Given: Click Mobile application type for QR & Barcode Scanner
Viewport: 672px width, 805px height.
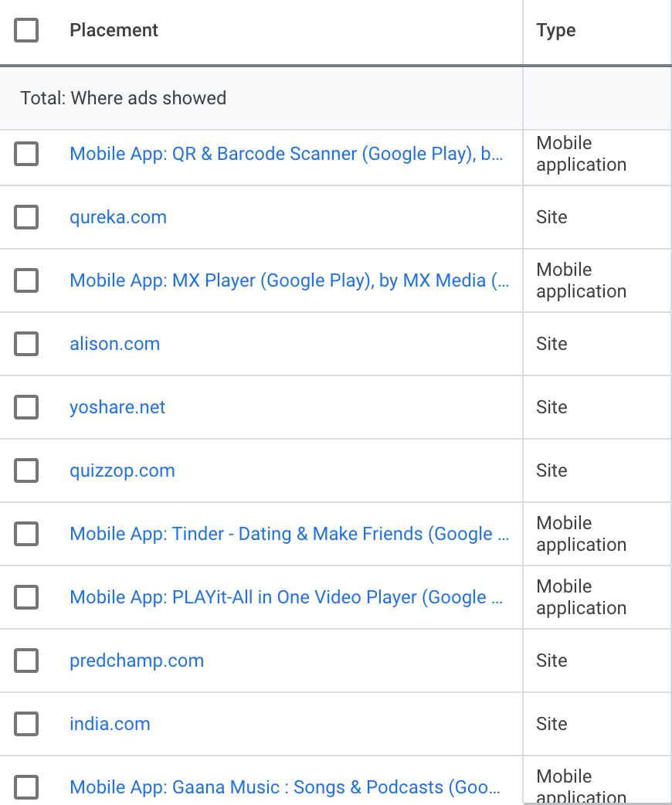Looking at the screenshot, I should click(x=581, y=154).
